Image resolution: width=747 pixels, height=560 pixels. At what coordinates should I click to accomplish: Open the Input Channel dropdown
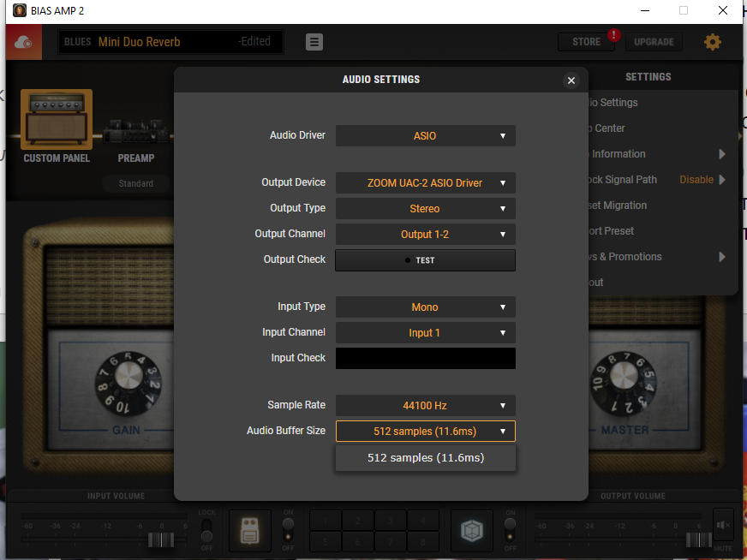(426, 333)
